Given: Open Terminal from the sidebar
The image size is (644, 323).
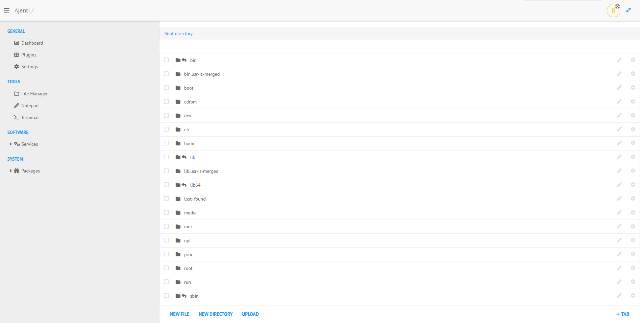Looking at the screenshot, I should (x=30, y=117).
